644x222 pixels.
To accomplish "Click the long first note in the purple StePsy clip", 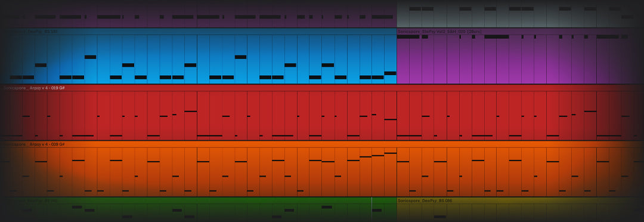I will (408, 37).
